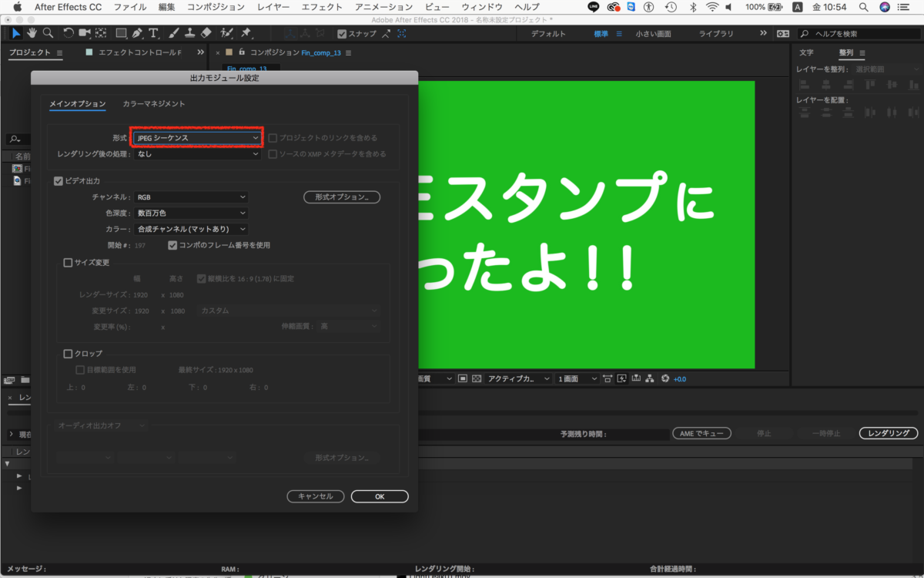Open the workspace settings icon beside help search

[783, 34]
